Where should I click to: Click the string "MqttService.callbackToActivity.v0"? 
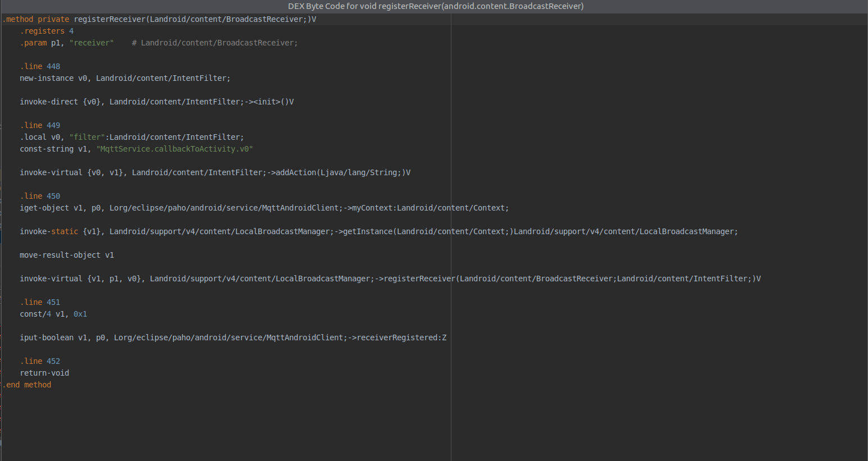click(x=175, y=149)
